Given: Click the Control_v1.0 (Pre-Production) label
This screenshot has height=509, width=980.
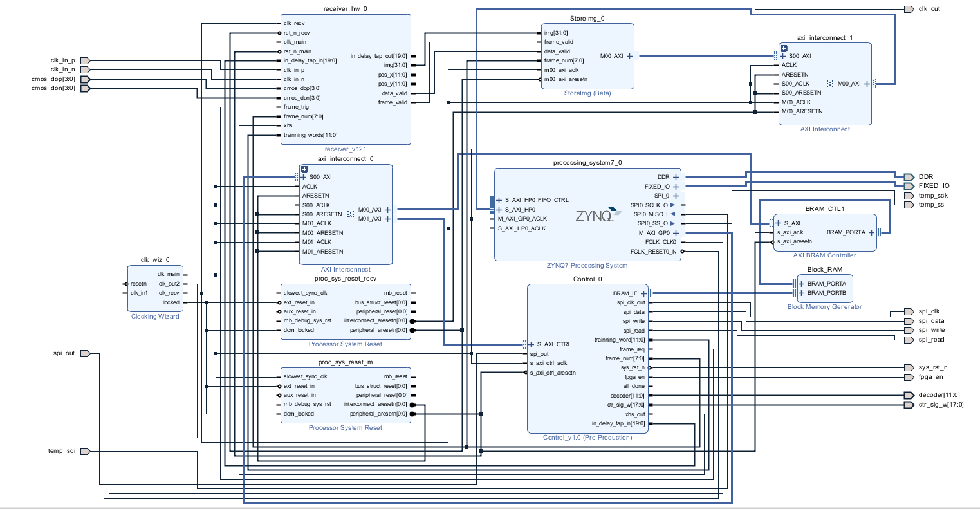Looking at the screenshot, I should pyautogui.click(x=587, y=438).
